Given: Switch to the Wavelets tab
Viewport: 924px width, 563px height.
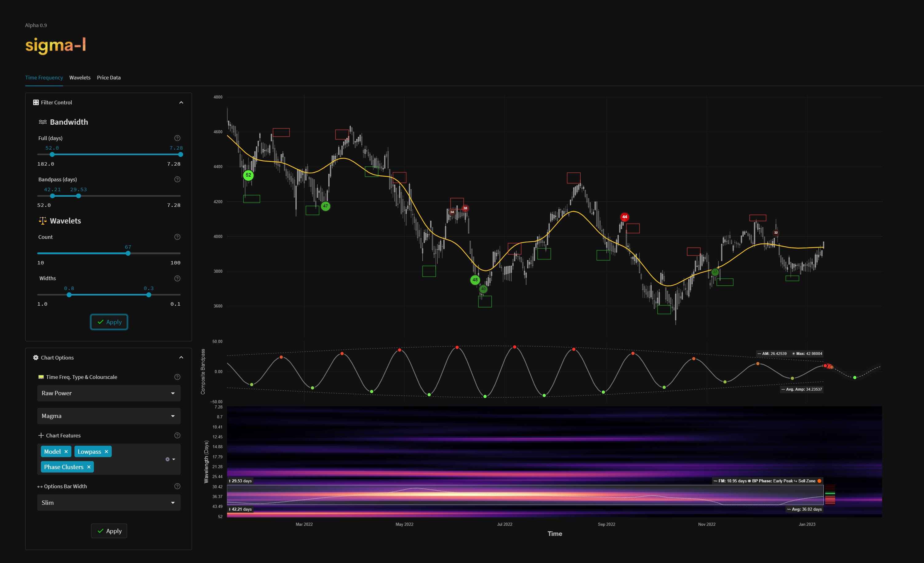Looking at the screenshot, I should (x=79, y=78).
